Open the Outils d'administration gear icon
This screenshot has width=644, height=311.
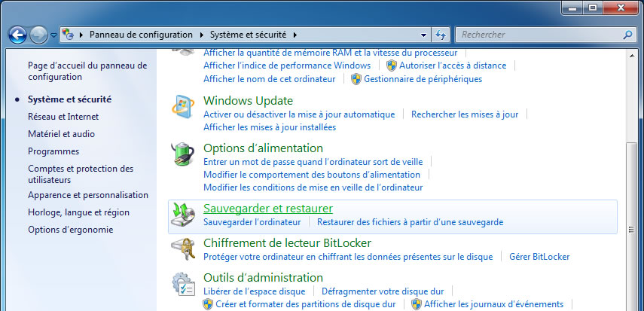[184, 284]
